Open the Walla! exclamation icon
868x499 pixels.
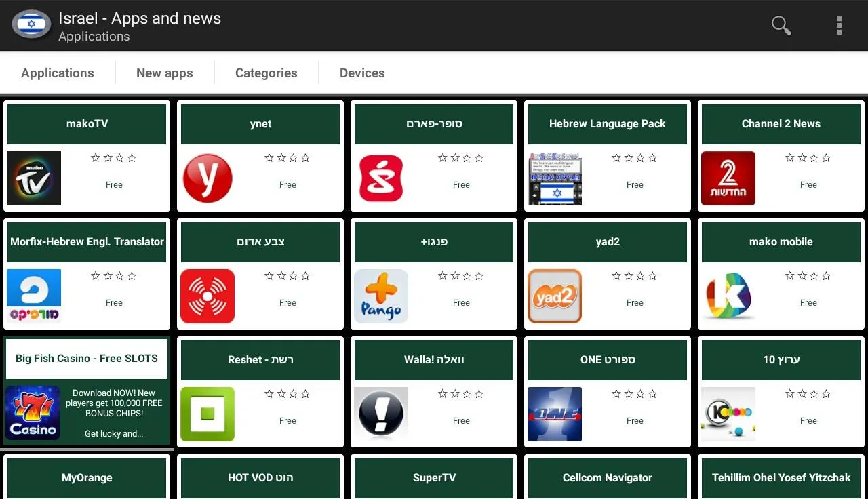point(381,414)
